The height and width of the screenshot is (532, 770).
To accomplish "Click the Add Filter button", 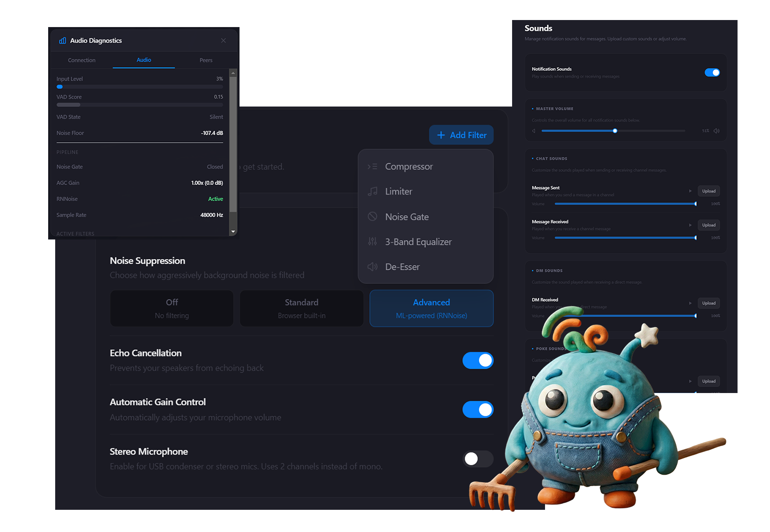I will (461, 135).
